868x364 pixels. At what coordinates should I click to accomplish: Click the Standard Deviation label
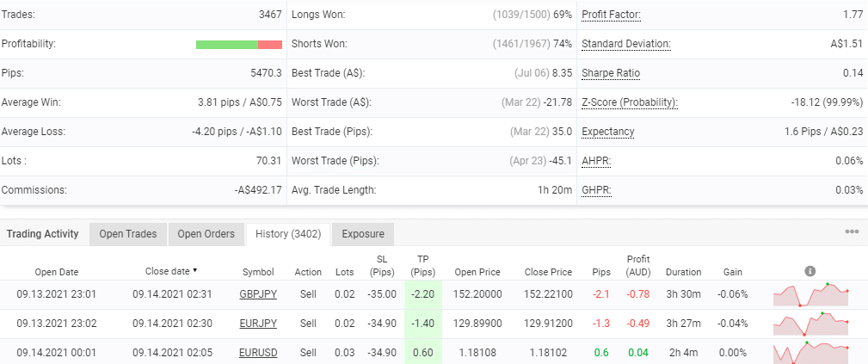pyautogui.click(x=626, y=44)
